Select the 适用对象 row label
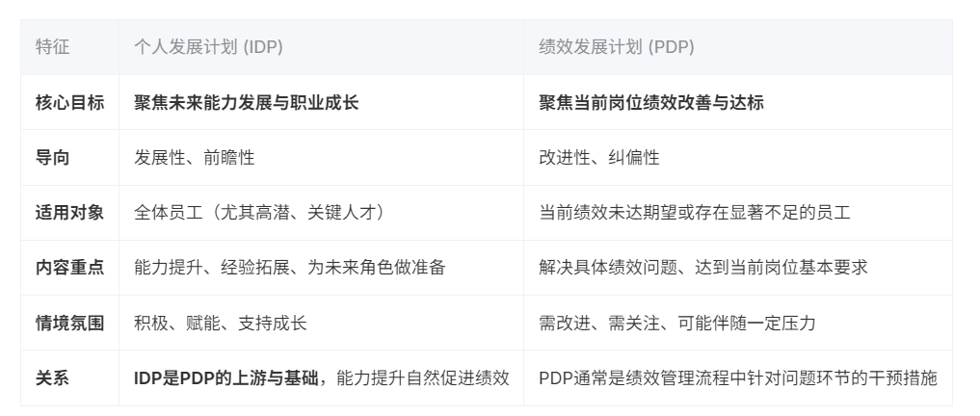Viewport: 980px width, 416px height. click(69, 213)
